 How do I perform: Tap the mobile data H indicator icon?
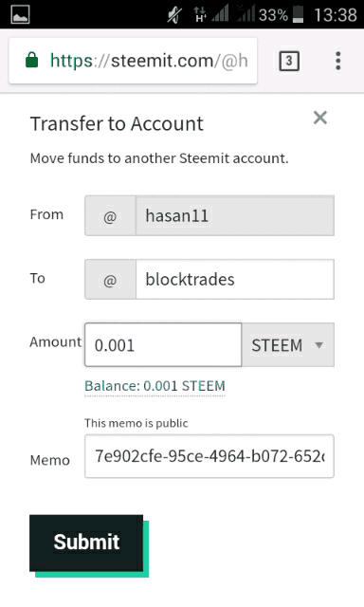point(200,15)
